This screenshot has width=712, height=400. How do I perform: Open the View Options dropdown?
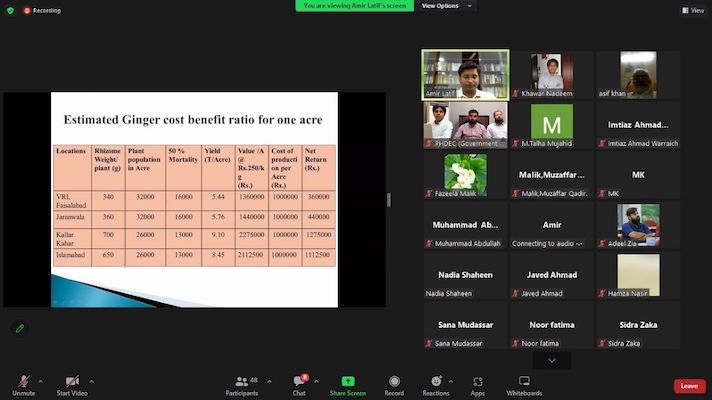[441, 6]
